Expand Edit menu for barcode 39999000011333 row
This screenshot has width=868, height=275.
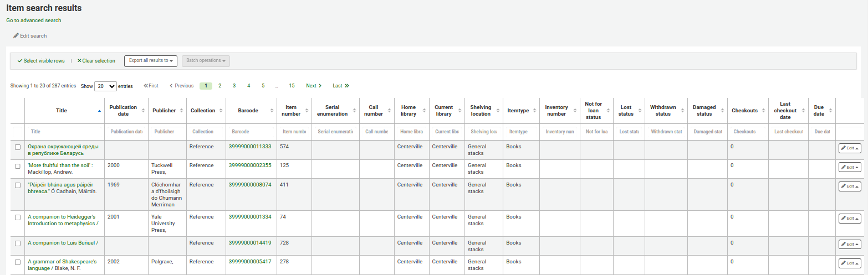pos(849,148)
